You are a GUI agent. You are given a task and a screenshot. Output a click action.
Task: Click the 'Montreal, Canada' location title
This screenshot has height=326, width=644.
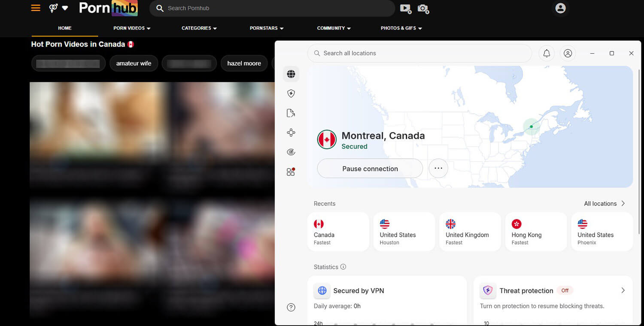383,136
